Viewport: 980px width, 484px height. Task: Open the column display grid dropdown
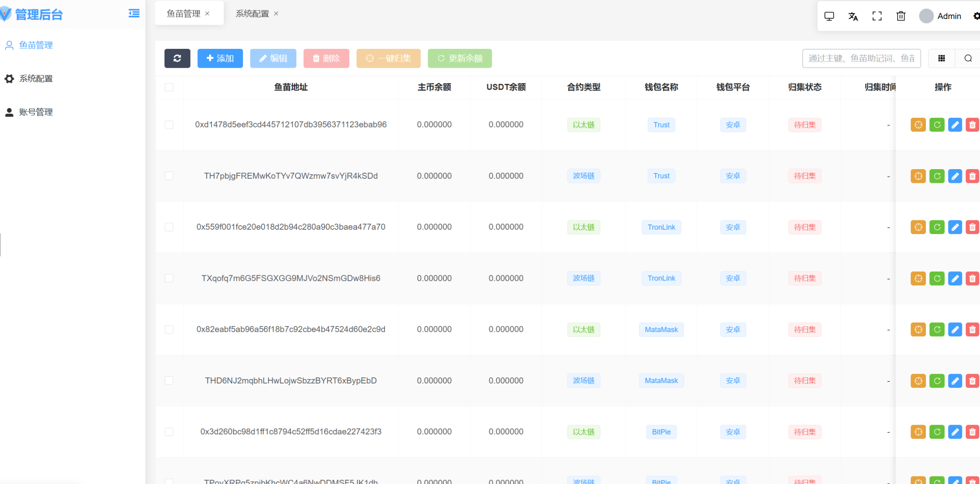pos(941,58)
